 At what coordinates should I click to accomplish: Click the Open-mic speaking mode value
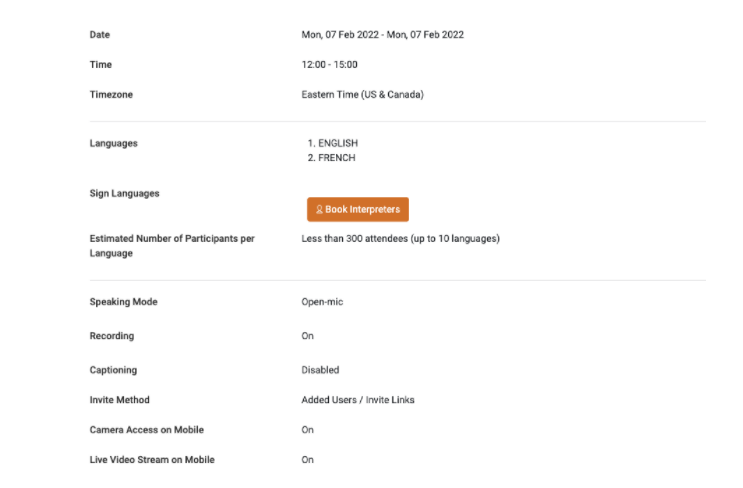(322, 302)
